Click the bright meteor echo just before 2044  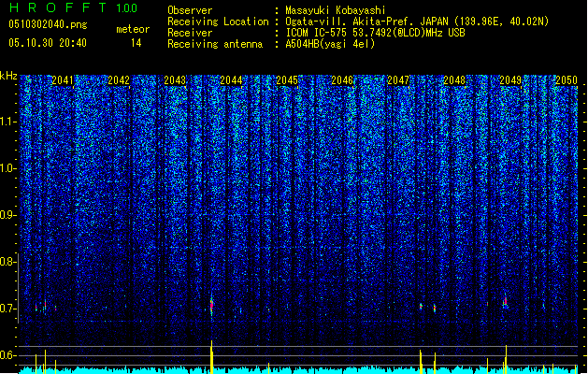(211, 306)
